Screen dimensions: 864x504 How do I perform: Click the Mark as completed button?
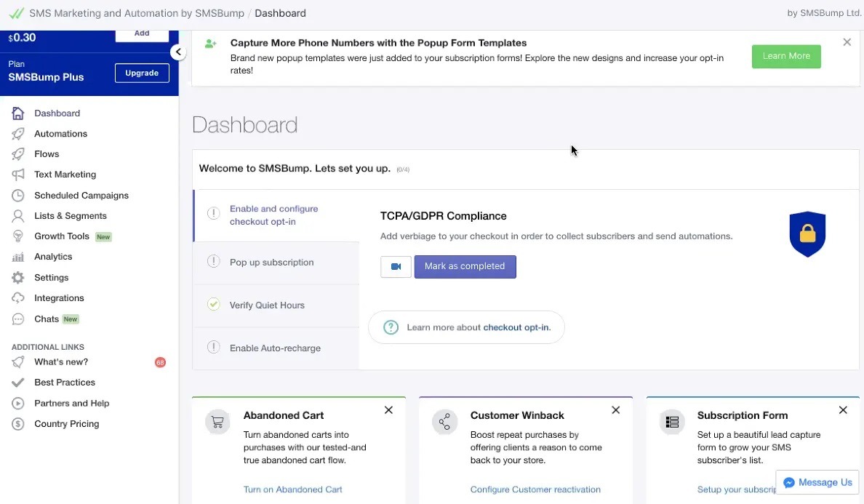click(x=465, y=267)
